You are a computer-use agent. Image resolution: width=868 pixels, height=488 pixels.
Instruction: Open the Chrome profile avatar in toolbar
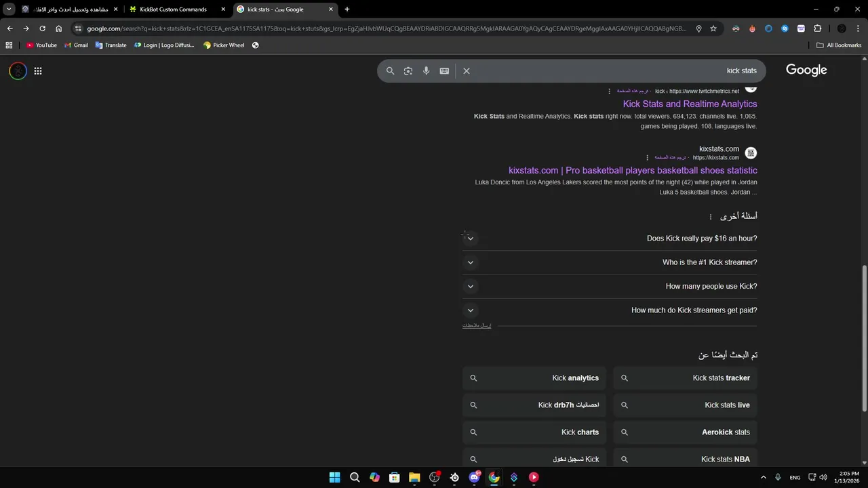[x=842, y=28]
